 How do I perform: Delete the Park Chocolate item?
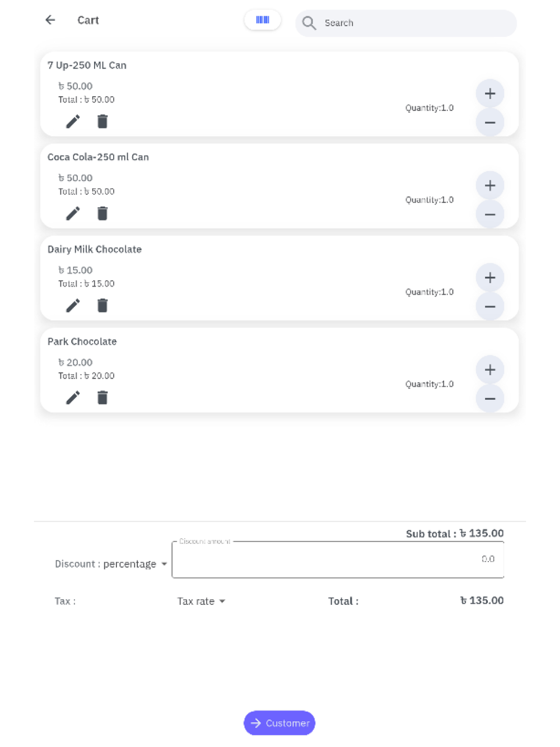click(102, 398)
